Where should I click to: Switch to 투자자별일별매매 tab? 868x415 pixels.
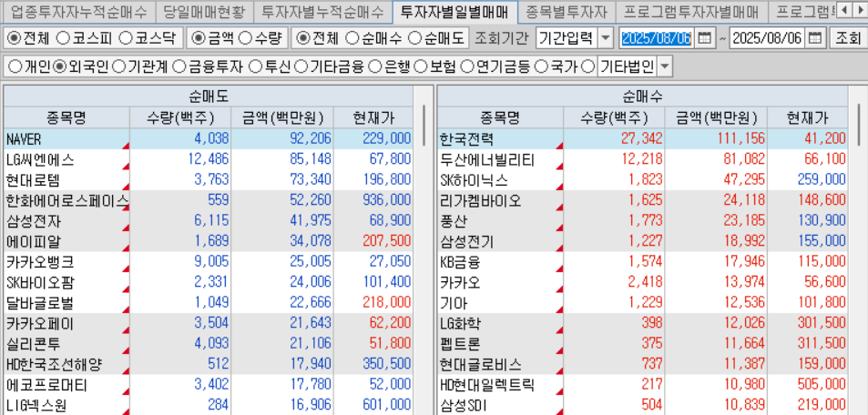click(x=454, y=11)
